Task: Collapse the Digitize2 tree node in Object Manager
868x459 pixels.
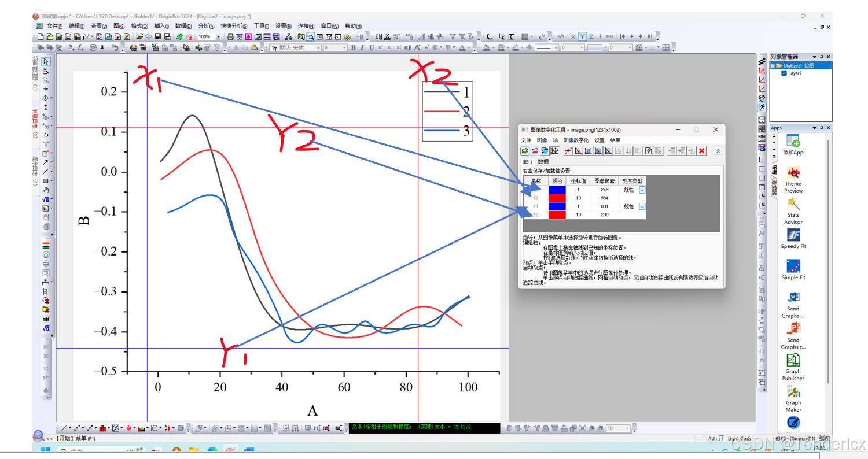Action: pyautogui.click(x=773, y=66)
